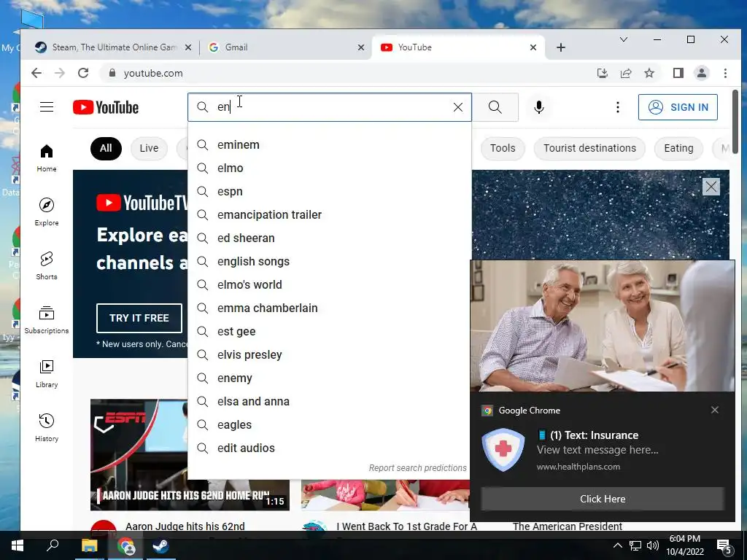Open YouTube settings three-dot menu

click(x=618, y=107)
